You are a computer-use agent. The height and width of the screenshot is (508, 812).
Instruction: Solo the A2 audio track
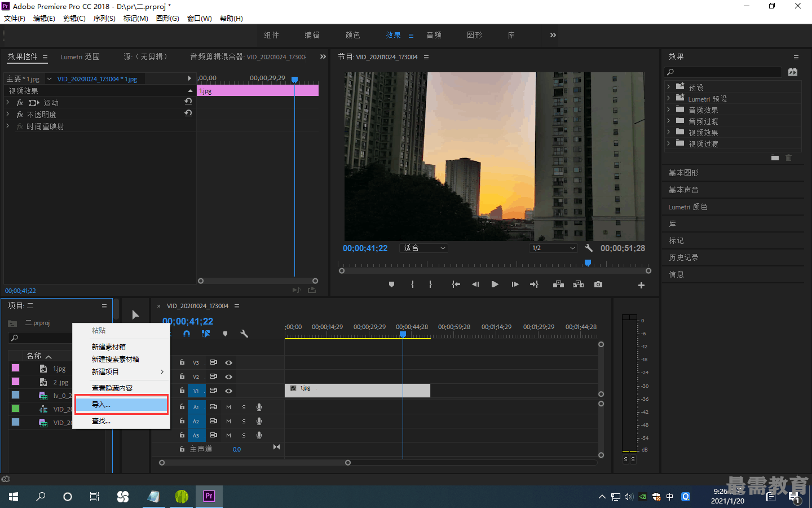pyautogui.click(x=244, y=421)
